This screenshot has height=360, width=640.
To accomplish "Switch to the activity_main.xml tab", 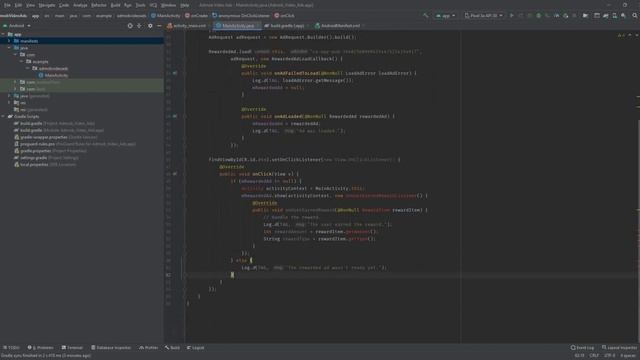I will [187, 26].
